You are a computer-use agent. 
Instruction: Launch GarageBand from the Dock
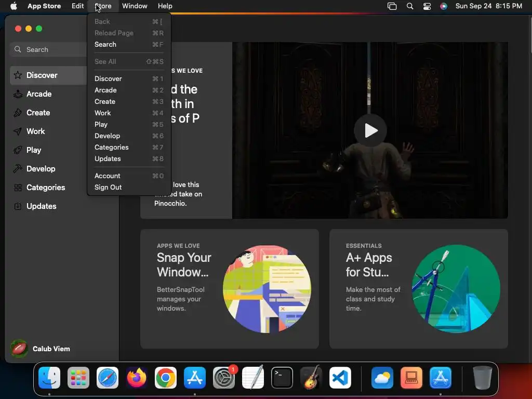point(311,378)
